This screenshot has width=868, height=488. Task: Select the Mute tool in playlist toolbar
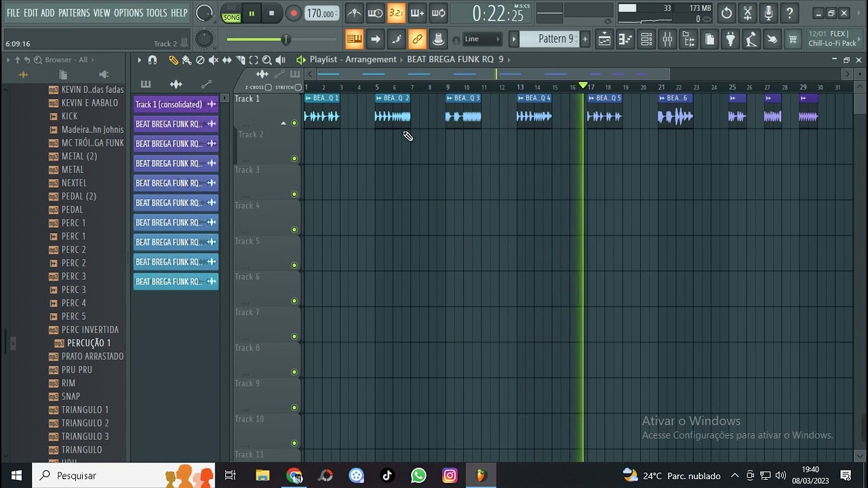point(214,60)
